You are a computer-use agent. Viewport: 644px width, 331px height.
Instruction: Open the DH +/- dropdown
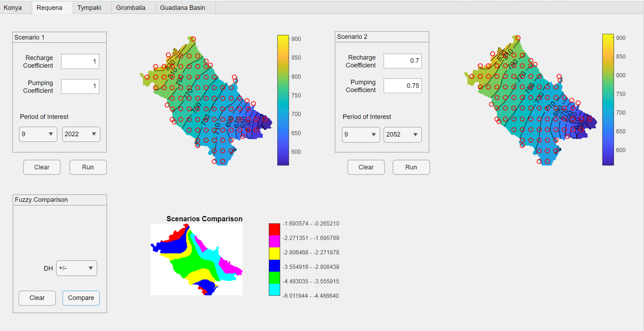(x=77, y=268)
